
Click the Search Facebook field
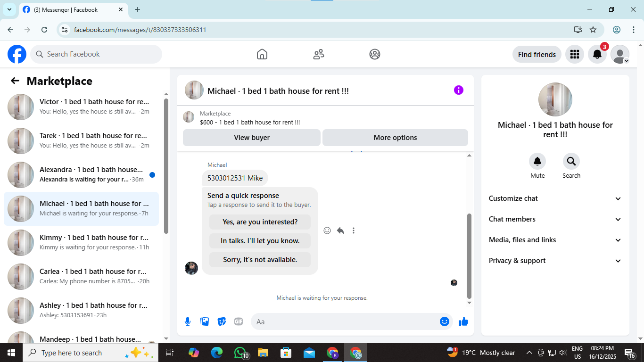pyautogui.click(x=96, y=54)
